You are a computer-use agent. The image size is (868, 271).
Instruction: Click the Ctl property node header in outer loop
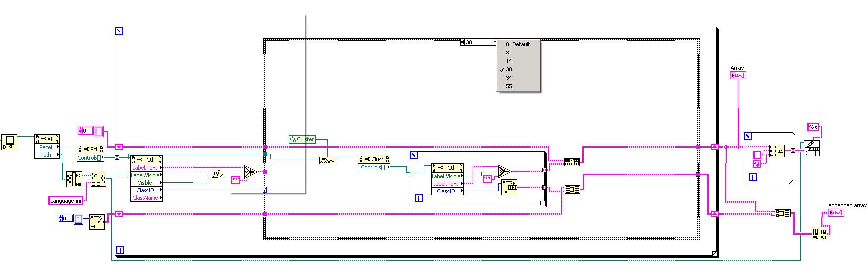click(x=146, y=160)
